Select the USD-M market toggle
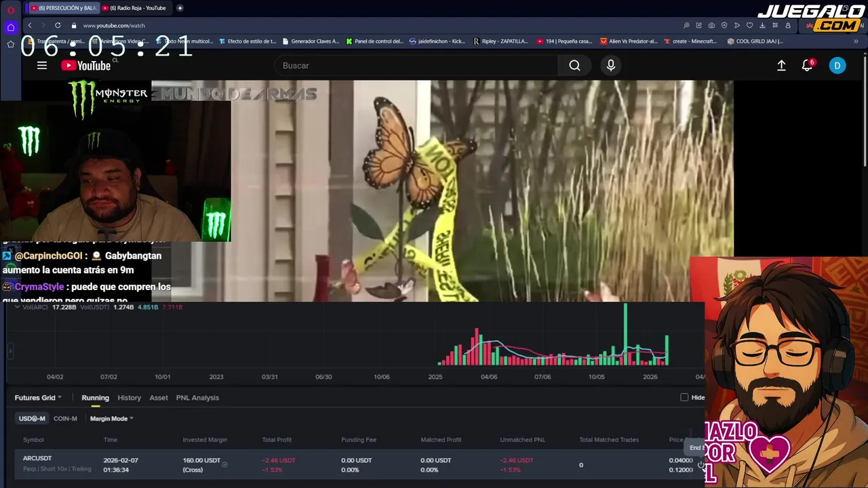The height and width of the screenshot is (488, 868). click(32, 419)
